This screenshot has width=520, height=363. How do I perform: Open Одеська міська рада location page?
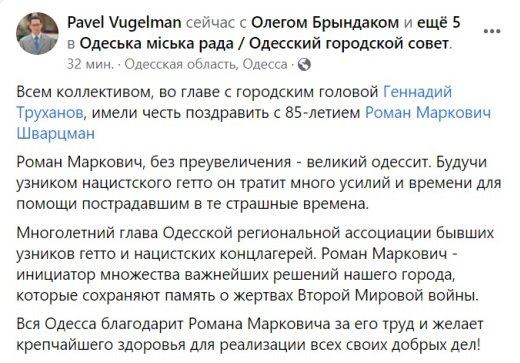click(264, 43)
